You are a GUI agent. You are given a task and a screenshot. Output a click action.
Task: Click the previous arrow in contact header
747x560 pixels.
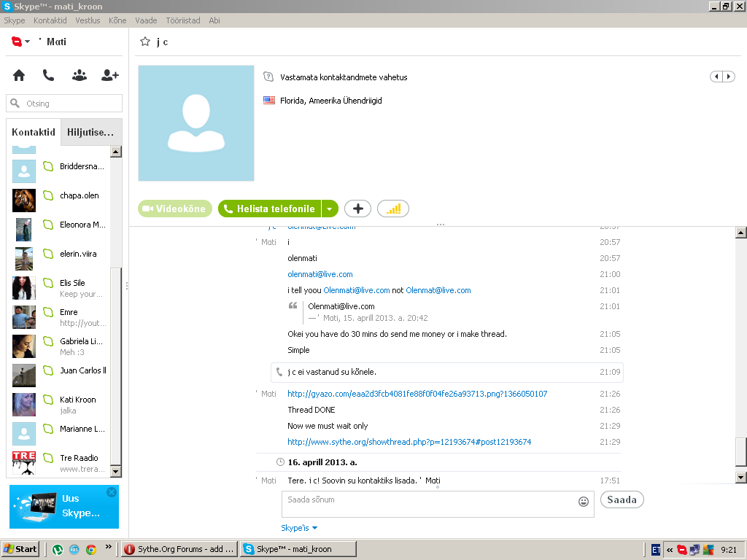(x=716, y=77)
